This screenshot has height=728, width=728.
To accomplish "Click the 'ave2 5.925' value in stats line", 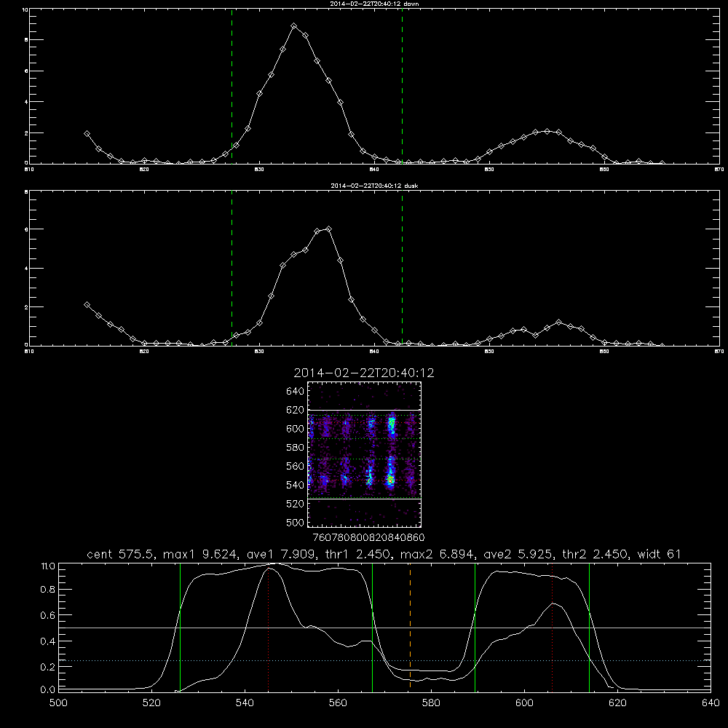I will tap(520, 554).
